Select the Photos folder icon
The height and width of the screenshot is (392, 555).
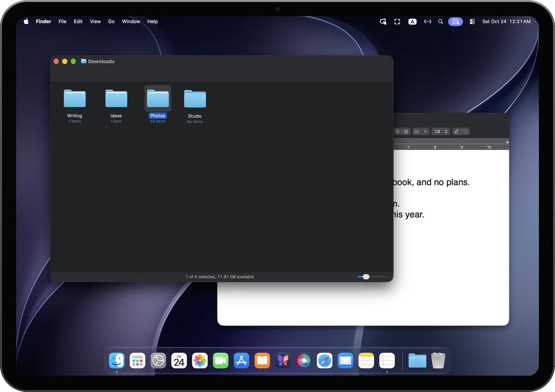pyautogui.click(x=158, y=98)
